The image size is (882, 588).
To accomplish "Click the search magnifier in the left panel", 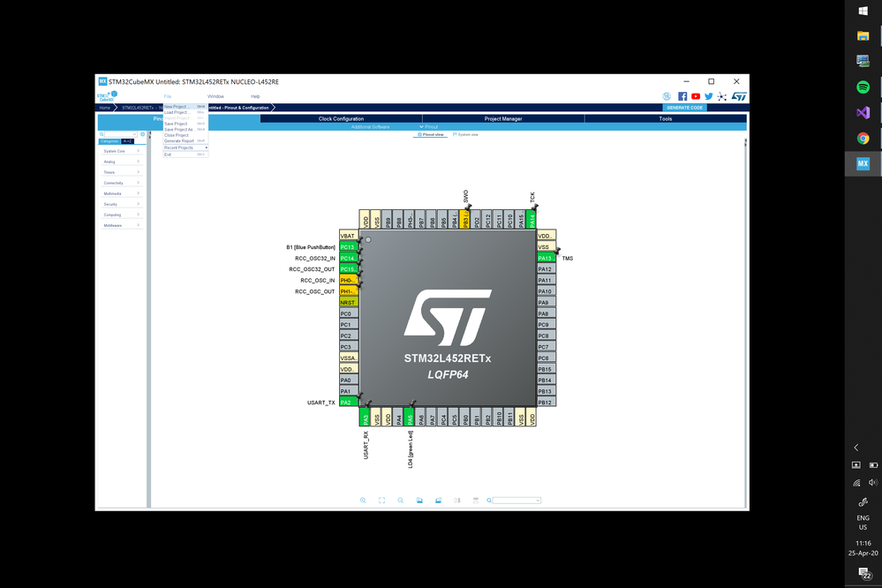I will point(102,134).
